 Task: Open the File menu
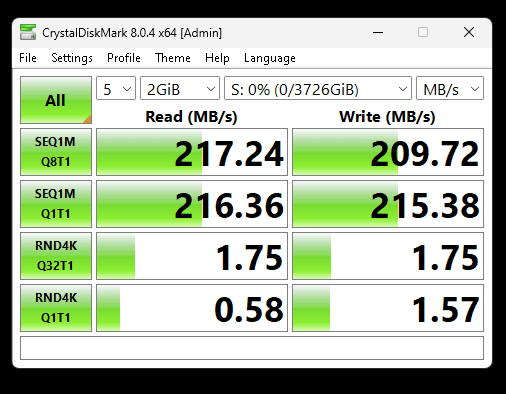pos(28,58)
